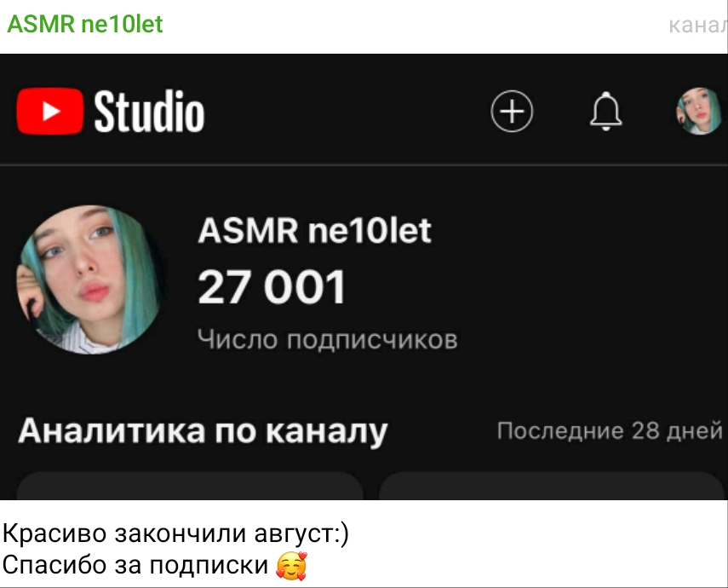Open the green ASMR ne10let post author name
Viewport: 728px width, 588px height.
click(85, 24)
